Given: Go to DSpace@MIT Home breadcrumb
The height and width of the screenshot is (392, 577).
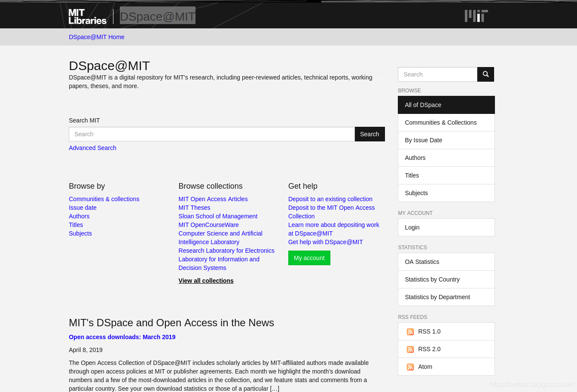Looking at the screenshot, I should click(x=97, y=37).
